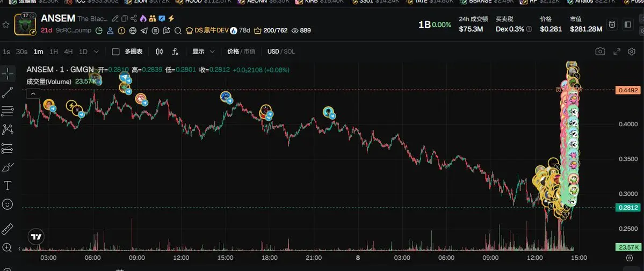
Task: Add ANSEM to favorites with the star icon
Action: point(6,25)
